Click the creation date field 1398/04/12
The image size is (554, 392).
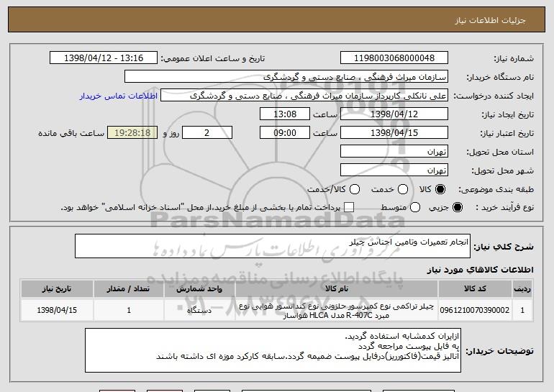pos(394,114)
